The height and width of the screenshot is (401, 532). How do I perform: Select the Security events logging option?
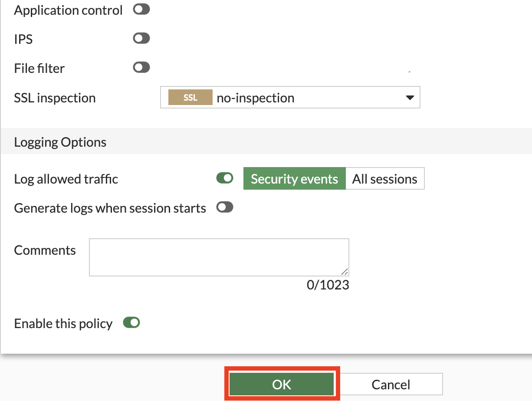coord(294,179)
